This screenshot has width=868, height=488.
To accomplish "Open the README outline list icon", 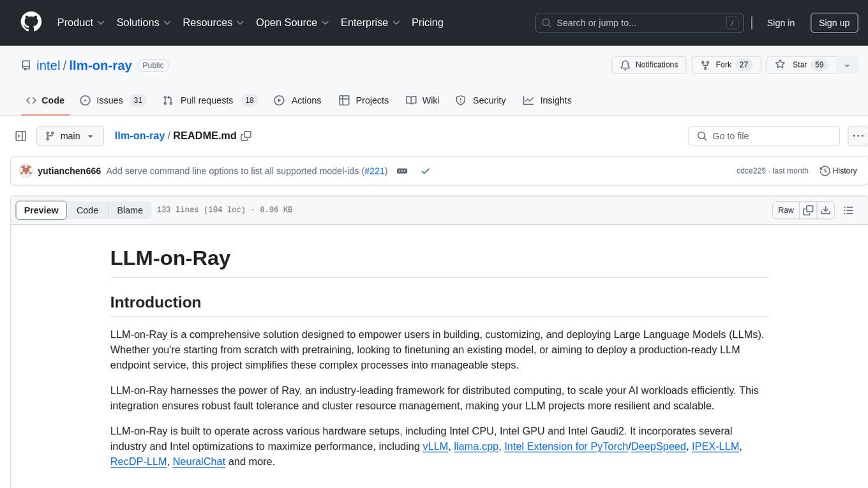I will tap(848, 210).
